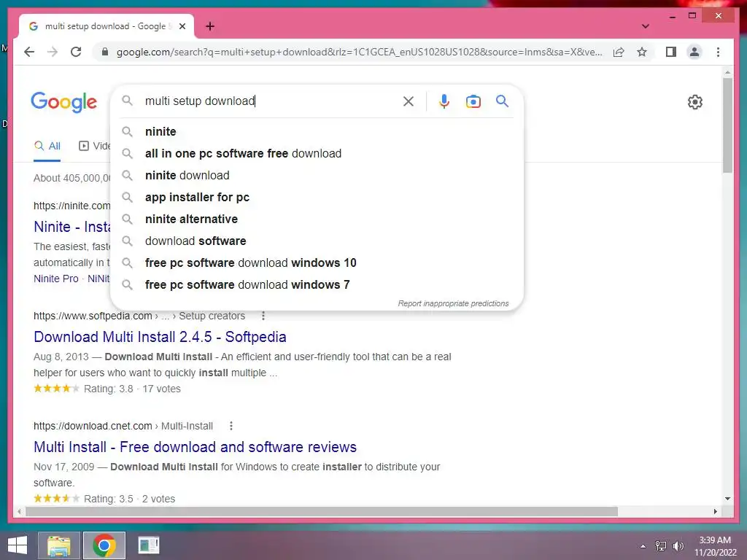The image size is (747, 560).
Task: Pick the 'ninite alternative' suggestion
Action: [x=317, y=219]
